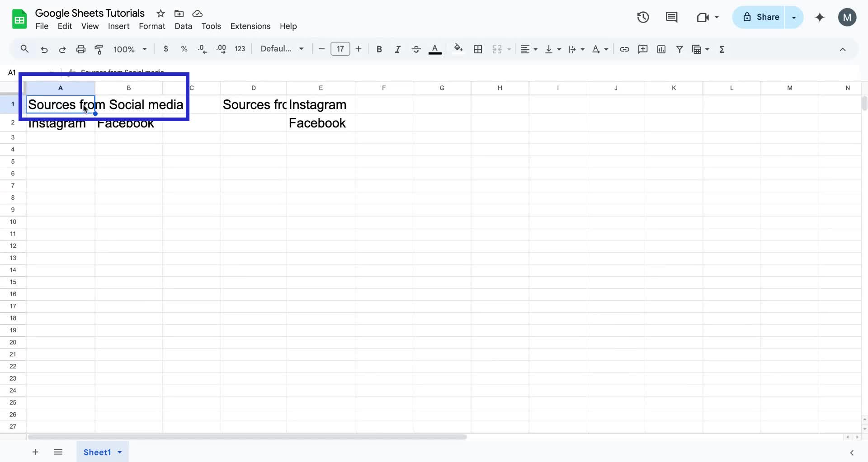Open version history
Viewport: 868px width, 462px height.
click(642, 17)
